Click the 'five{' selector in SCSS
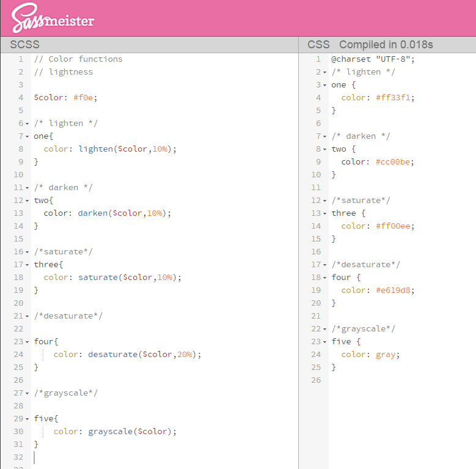476x469 pixels. (46, 419)
